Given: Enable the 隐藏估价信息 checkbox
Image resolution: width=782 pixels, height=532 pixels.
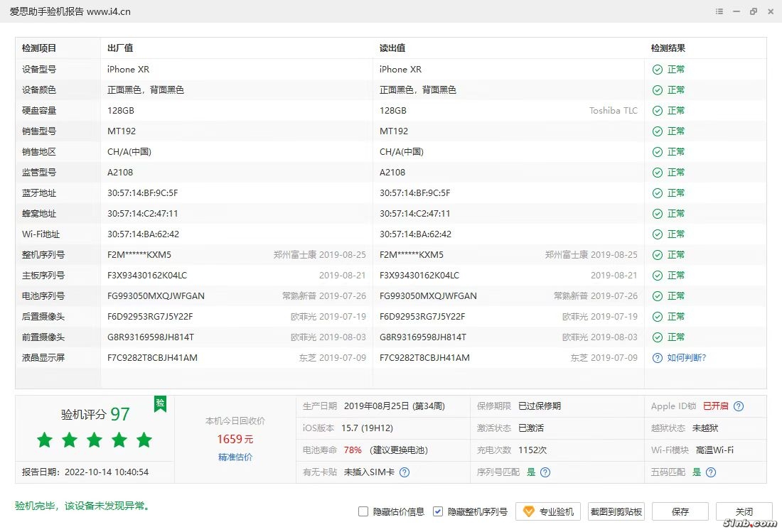Looking at the screenshot, I should tap(363, 511).
